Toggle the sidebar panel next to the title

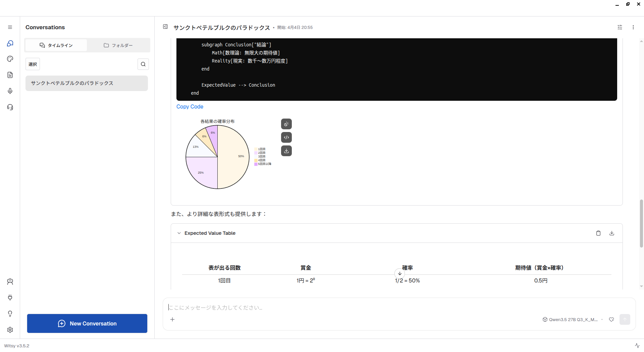pos(165,27)
